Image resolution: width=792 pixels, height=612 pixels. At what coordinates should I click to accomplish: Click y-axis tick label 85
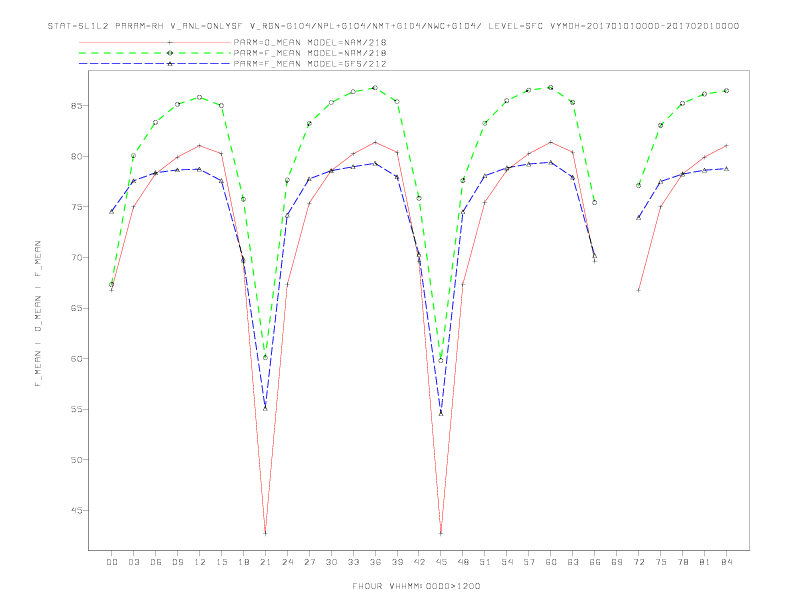click(77, 106)
